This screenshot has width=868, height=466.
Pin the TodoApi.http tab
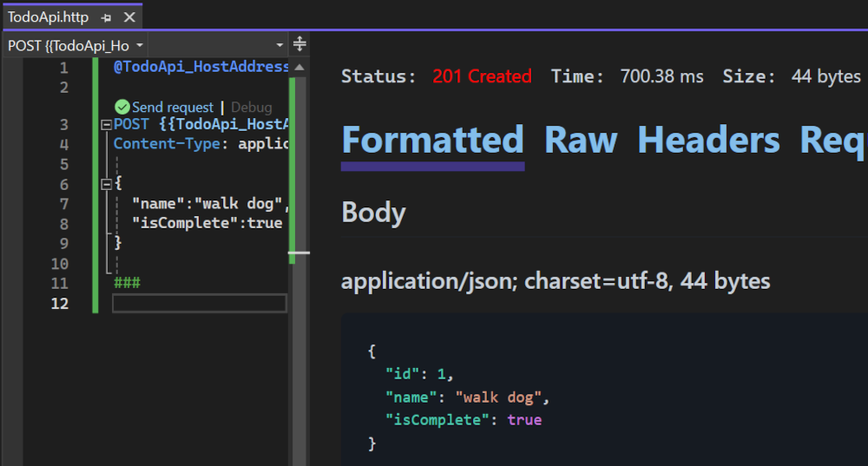pos(106,17)
